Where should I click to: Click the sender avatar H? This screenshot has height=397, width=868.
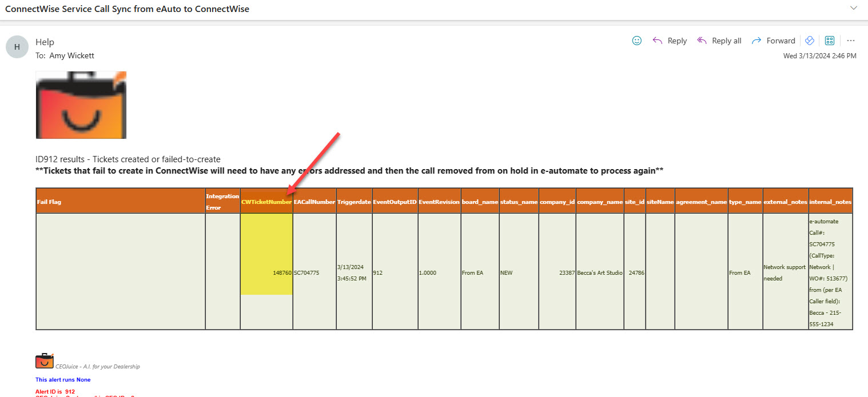[17, 47]
